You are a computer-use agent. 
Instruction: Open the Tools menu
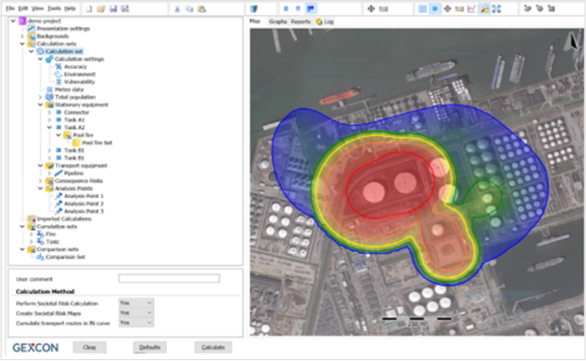click(x=54, y=8)
